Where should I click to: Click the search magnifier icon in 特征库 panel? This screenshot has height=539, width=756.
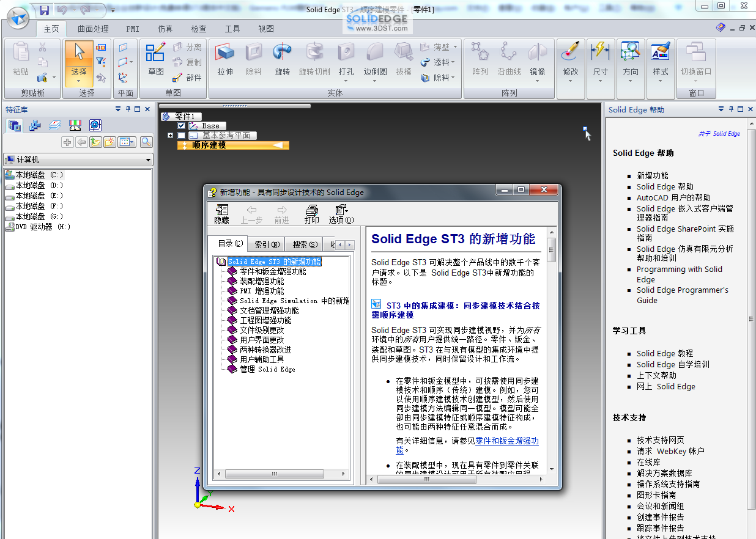click(146, 142)
